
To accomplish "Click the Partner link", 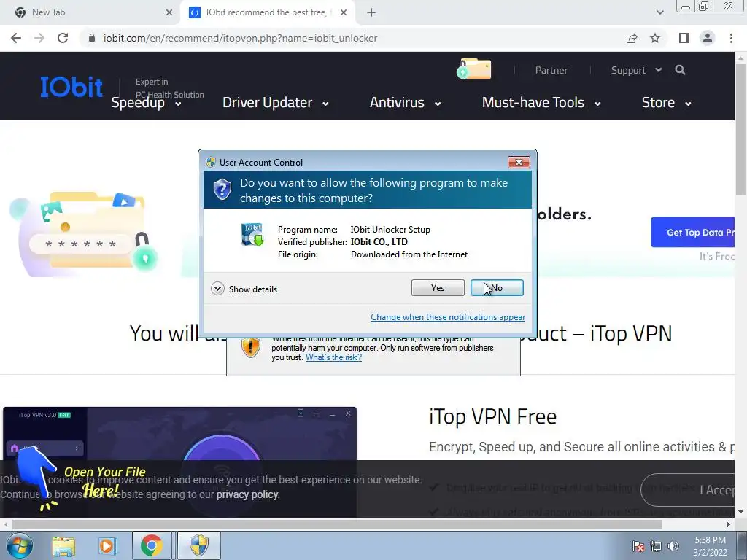I will [551, 71].
